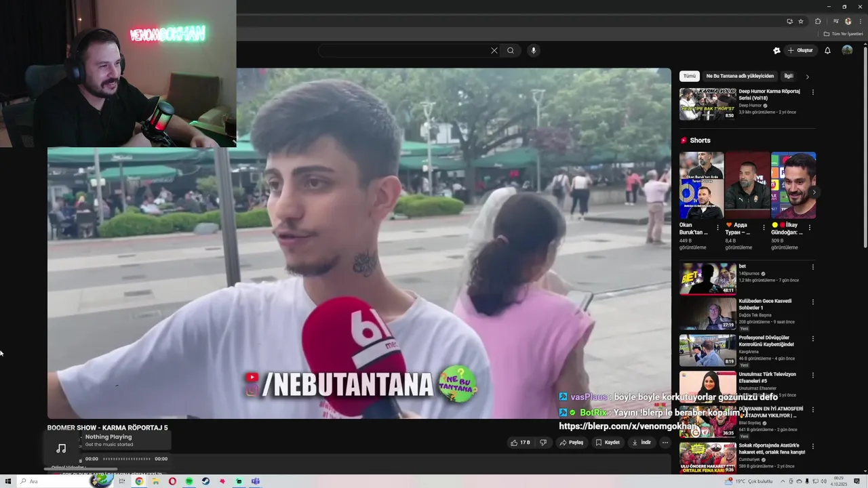Open the Chrome extensions puzzle icon
Screen dimensions: 868x488
pyautogui.click(x=818, y=21)
